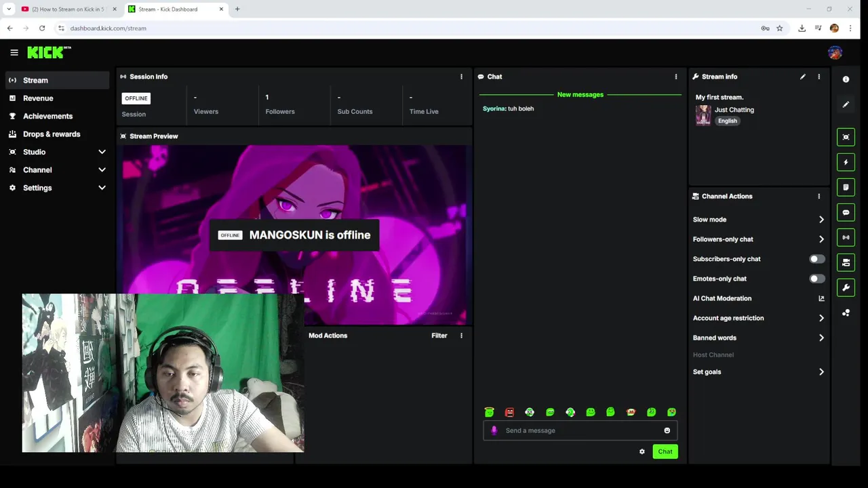Toggle the broadcast signal widget icon
868x488 pixels.
[846, 237]
